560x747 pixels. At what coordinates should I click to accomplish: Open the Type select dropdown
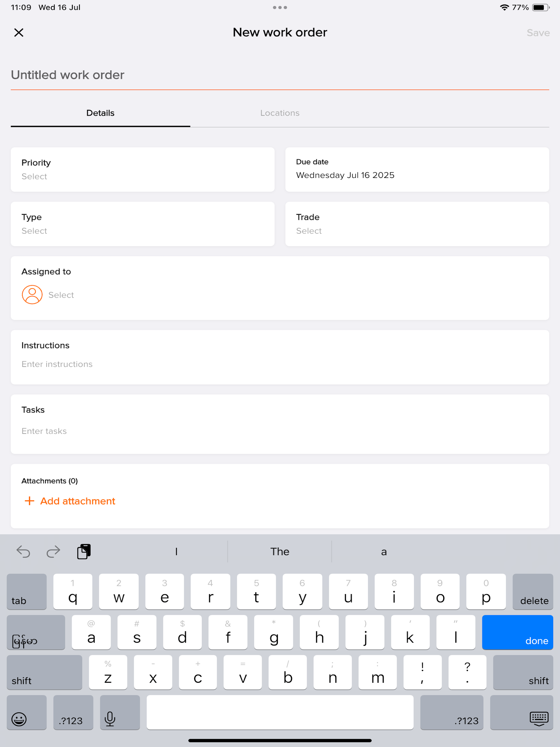coord(142,224)
